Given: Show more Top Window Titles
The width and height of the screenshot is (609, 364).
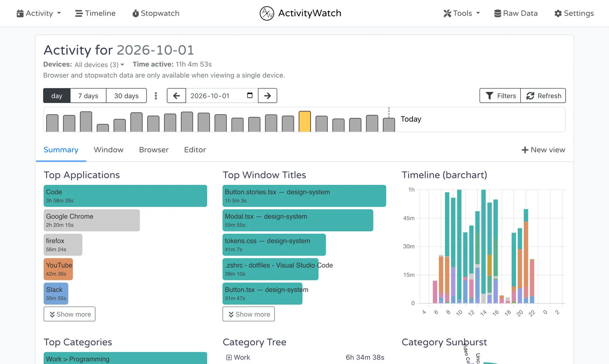Looking at the screenshot, I should coord(249,314).
